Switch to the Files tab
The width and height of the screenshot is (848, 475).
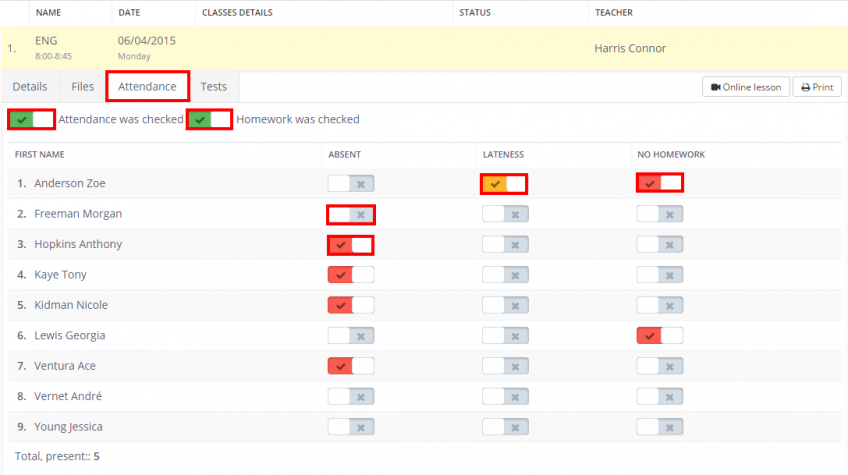(x=83, y=87)
